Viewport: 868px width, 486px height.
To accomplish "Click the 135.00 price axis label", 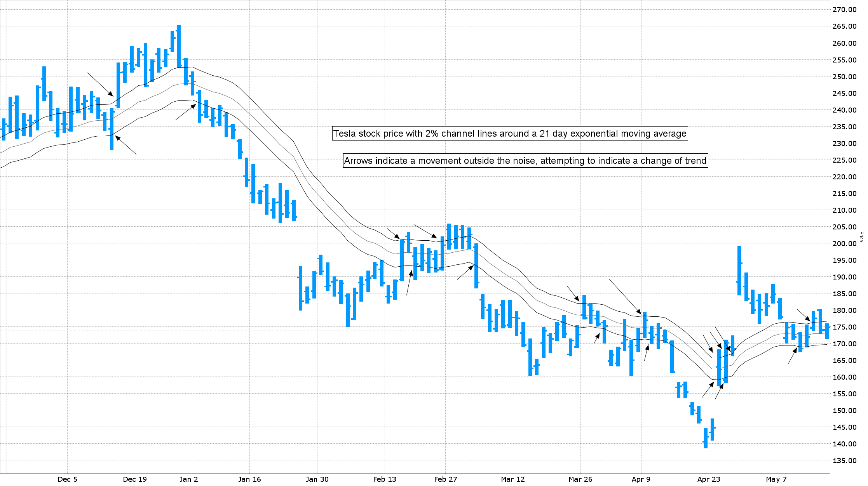I will [x=844, y=461].
